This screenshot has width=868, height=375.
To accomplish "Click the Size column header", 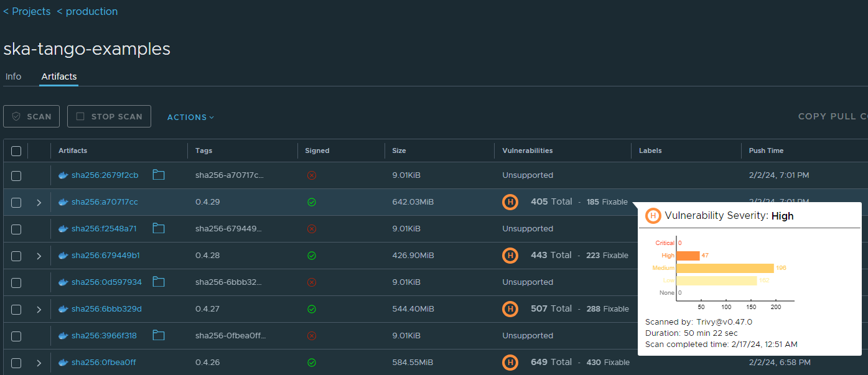I will 399,150.
